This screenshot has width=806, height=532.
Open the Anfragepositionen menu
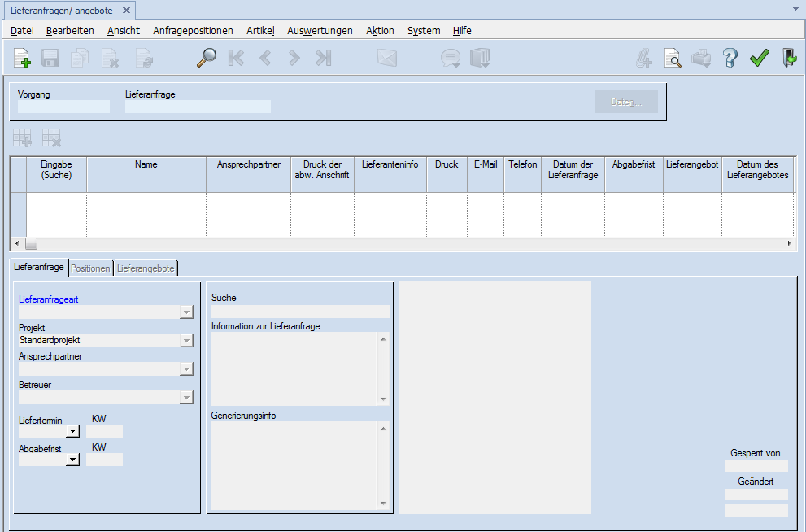click(x=193, y=30)
